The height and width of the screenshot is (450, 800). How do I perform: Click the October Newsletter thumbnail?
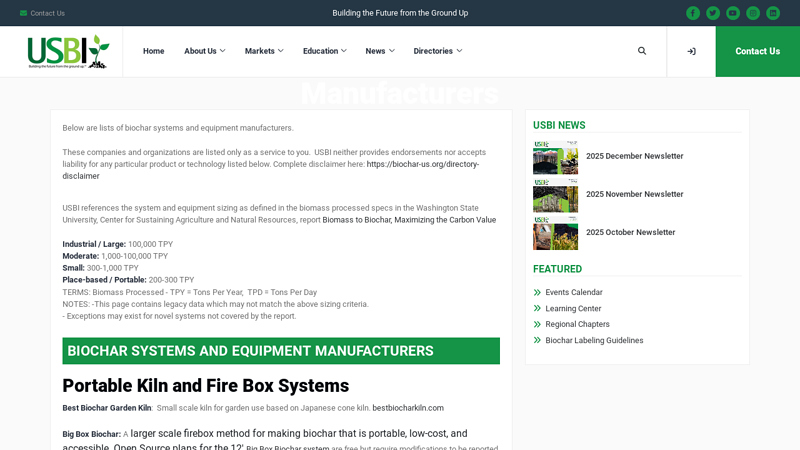point(556,233)
